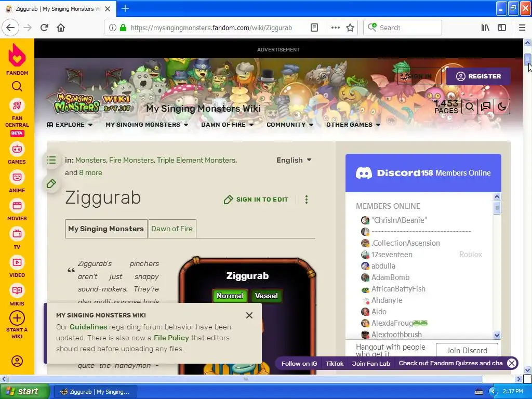Expand 'and 8 more' categories

pos(90,172)
